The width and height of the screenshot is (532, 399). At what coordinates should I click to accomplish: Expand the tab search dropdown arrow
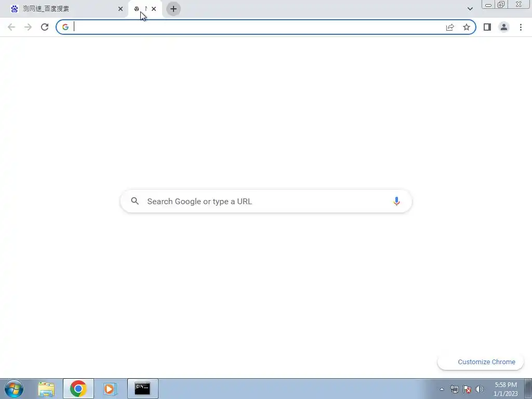coord(470,9)
